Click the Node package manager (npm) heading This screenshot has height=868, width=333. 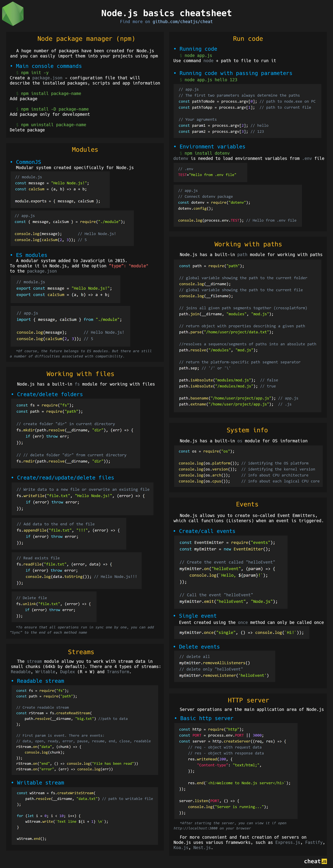(86, 39)
